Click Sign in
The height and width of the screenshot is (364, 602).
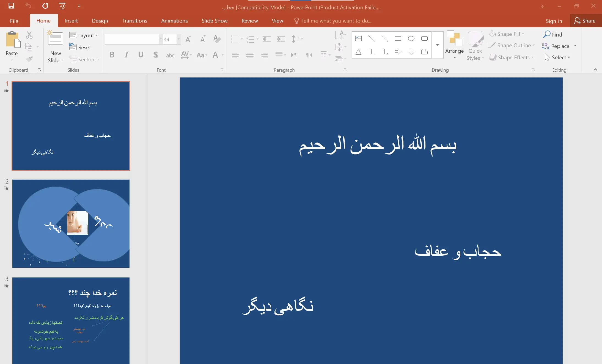click(x=554, y=21)
